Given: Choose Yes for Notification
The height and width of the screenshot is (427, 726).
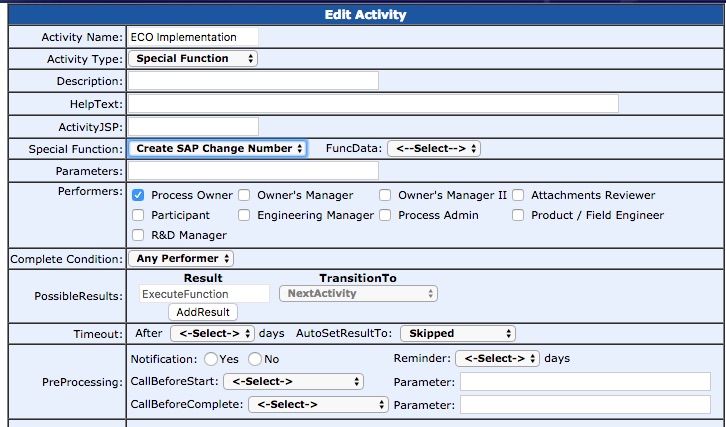Looking at the screenshot, I should (211, 358).
